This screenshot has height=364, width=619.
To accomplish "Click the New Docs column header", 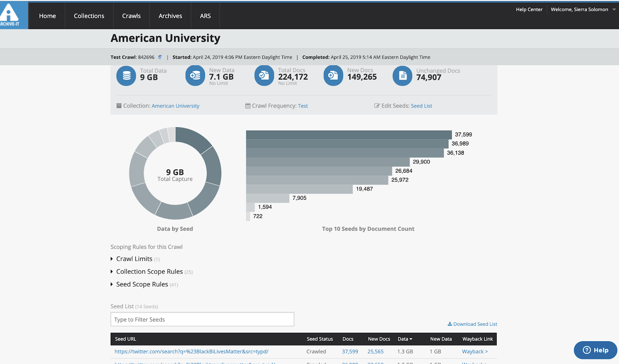I will (x=379, y=339).
